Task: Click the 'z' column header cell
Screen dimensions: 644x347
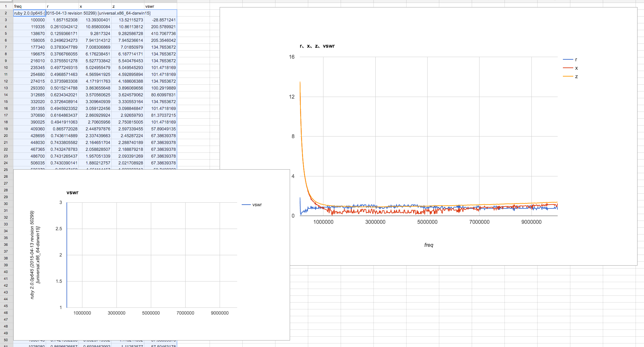Action: coord(128,6)
